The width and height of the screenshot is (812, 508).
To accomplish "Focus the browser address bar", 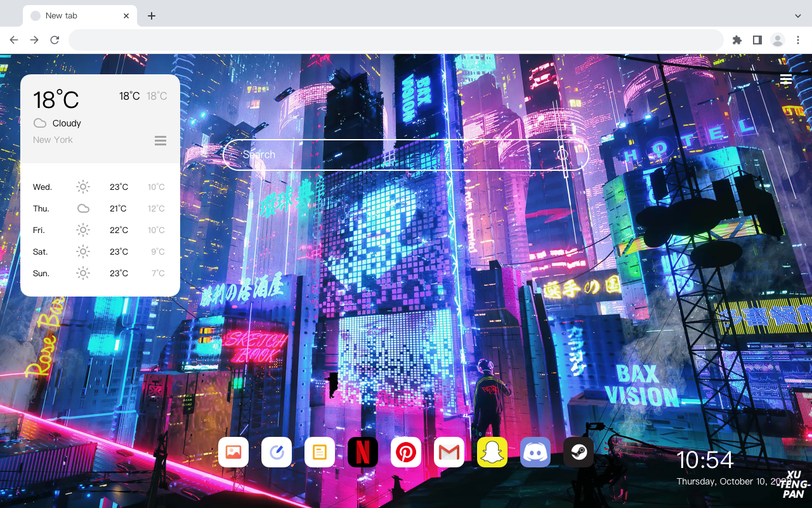I will 396,40.
